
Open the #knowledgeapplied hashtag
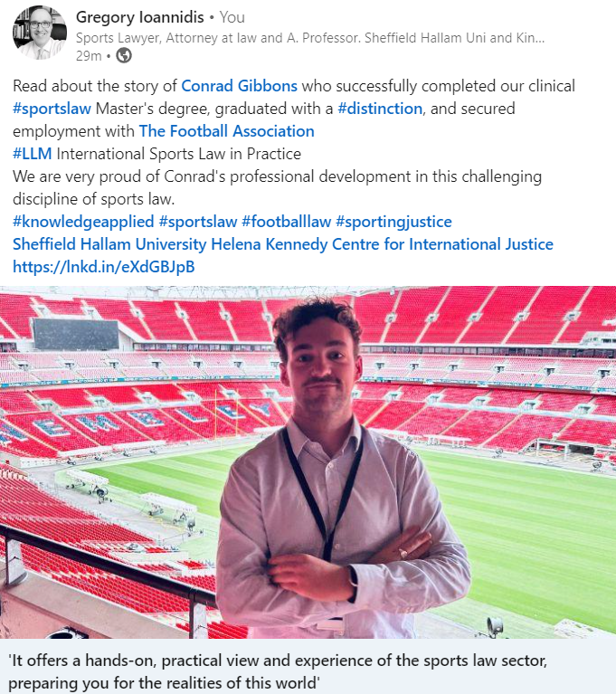[82, 222]
